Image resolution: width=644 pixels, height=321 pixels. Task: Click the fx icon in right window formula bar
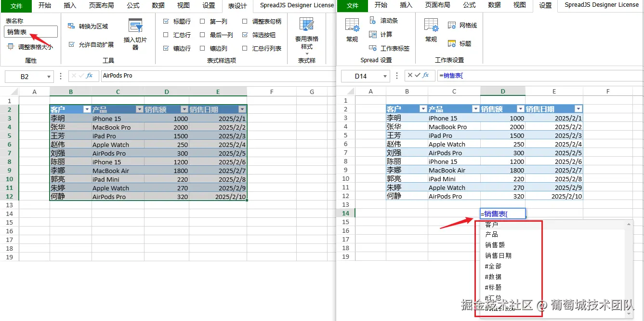pyautogui.click(x=426, y=75)
